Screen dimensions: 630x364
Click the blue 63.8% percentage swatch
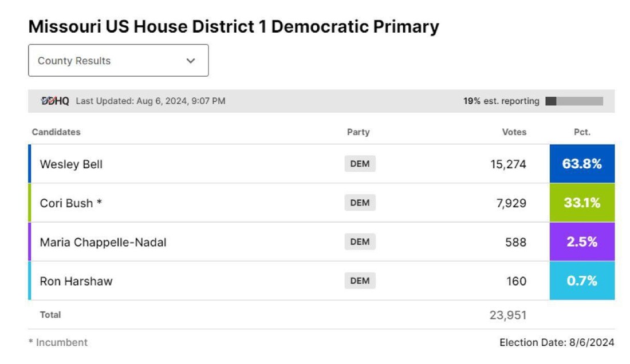click(582, 164)
